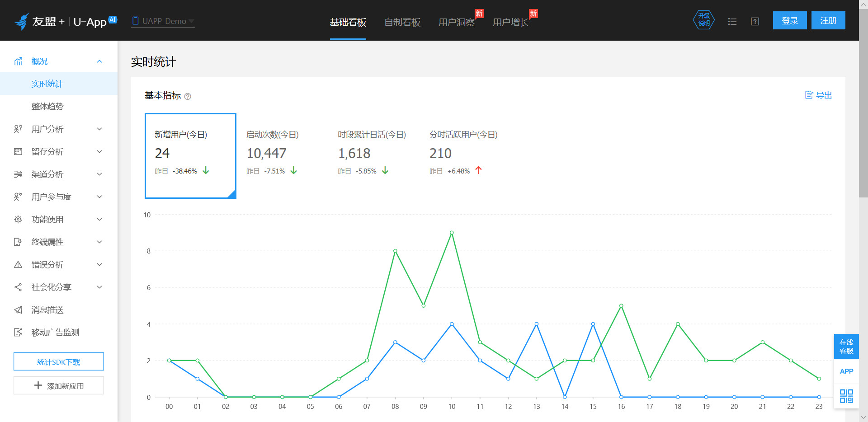Click the blue data point at hour 13
Screen dimensions: 868x422
pyautogui.click(x=536, y=324)
